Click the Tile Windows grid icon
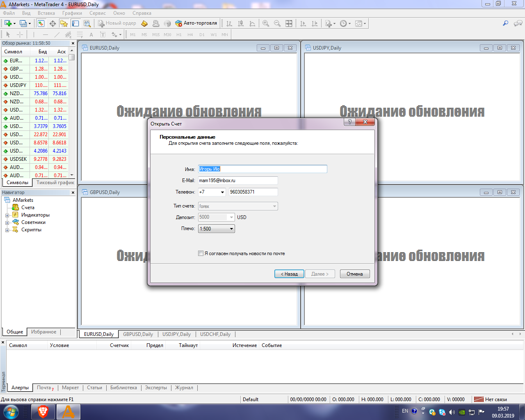Screen dimensions: 525x420 [x=289, y=23]
